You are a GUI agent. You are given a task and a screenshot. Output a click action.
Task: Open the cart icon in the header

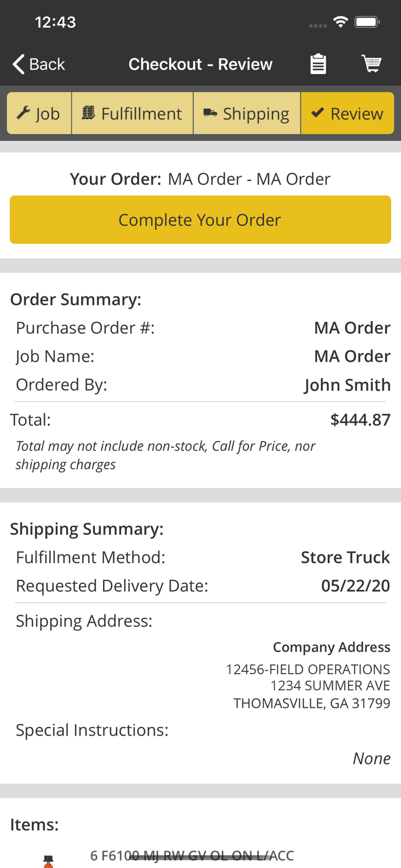[x=373, y=63]
